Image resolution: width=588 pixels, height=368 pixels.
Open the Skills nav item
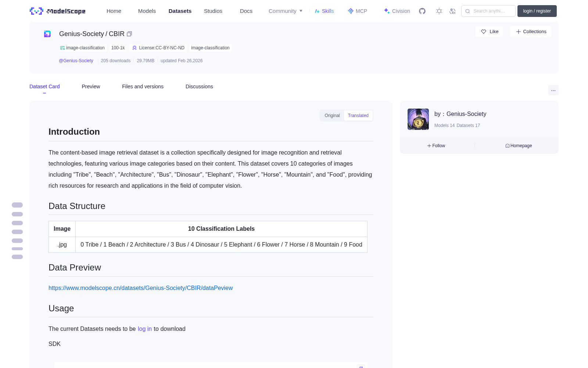tap(324, 11)
